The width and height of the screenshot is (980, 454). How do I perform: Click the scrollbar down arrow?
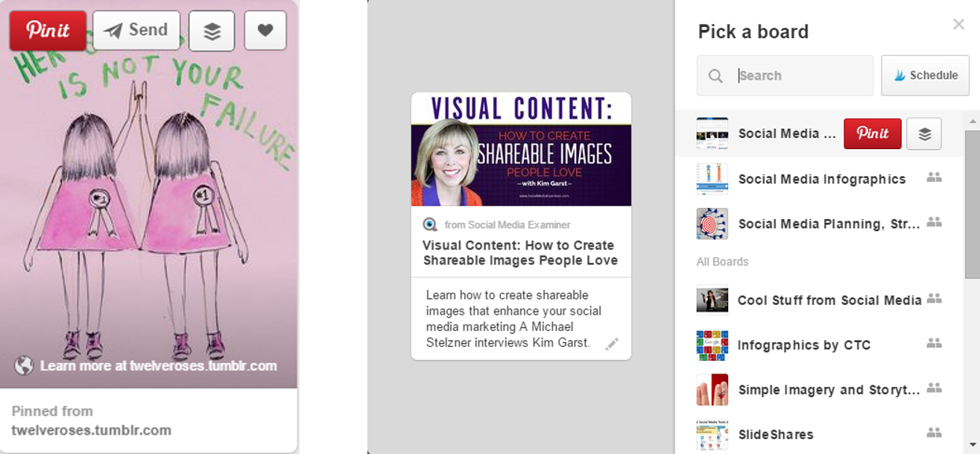pos(972,446)
